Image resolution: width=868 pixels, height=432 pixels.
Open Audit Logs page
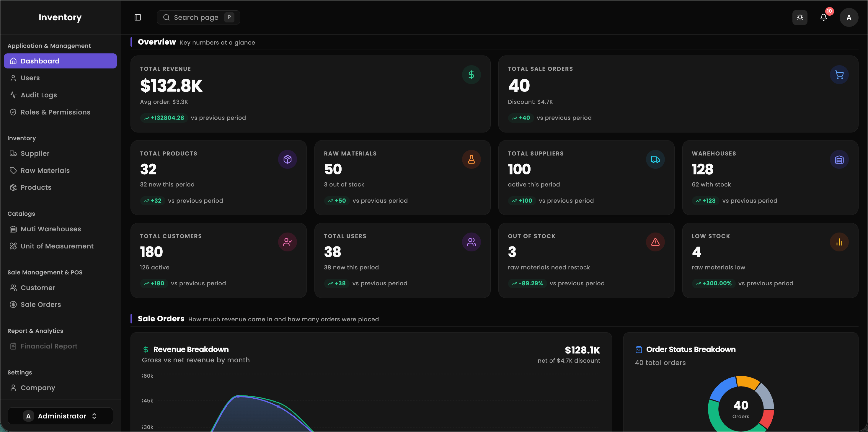pyautogui.click(x=60, y=95)
